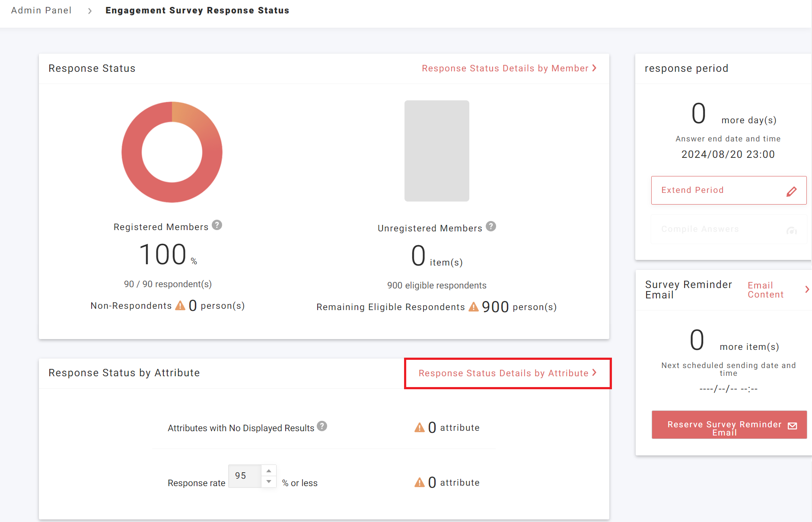Click help icon next to Attributes with No Displayed Results
The height and width of the screenshot is (522, 812).
tap(322, 426)
